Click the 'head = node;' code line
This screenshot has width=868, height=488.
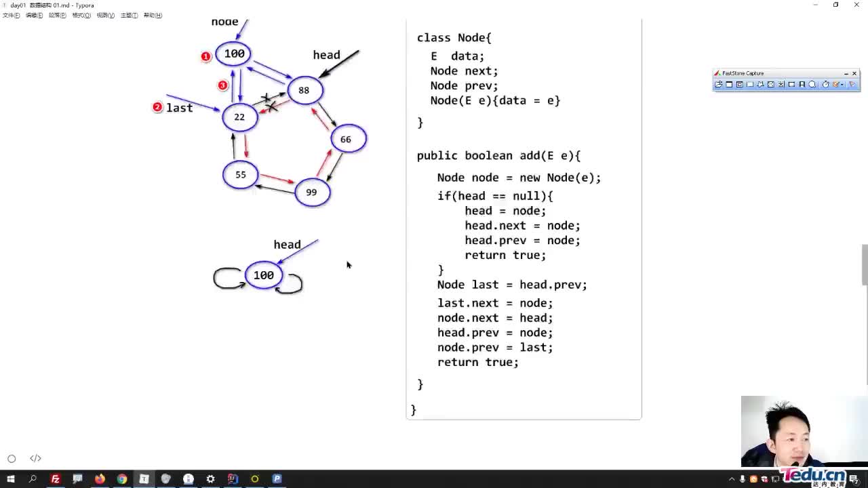505,211
